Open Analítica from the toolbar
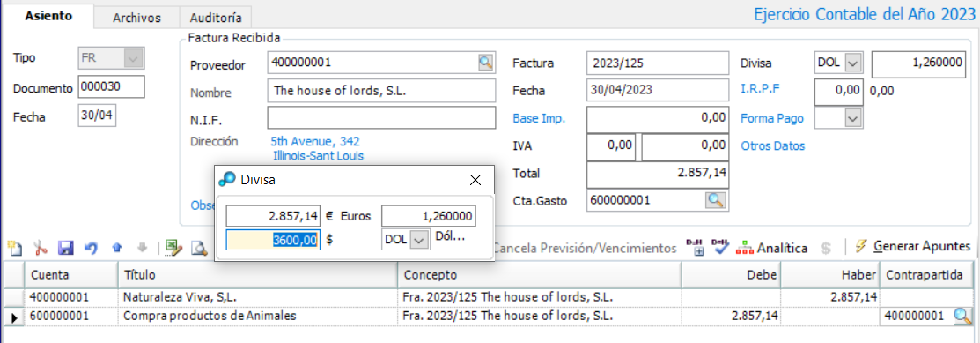This screenshot has width=980, height=343. [x=772, y=248]
